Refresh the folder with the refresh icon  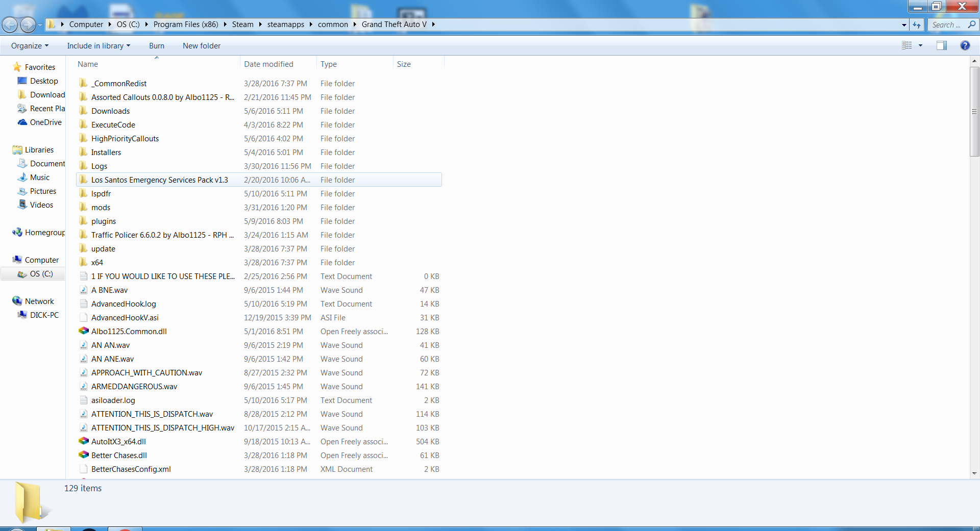click(917, 24)
